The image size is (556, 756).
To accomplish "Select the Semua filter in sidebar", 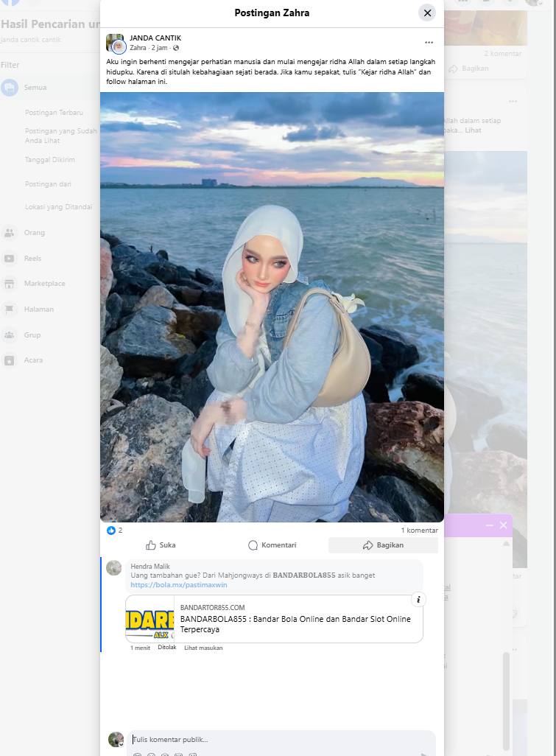I will click(x=50, y=87).
